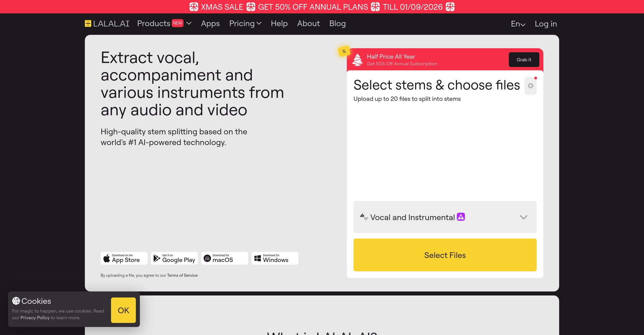Download the Windows app via badge
Screen dimensions: 644x335
[275, 258]
